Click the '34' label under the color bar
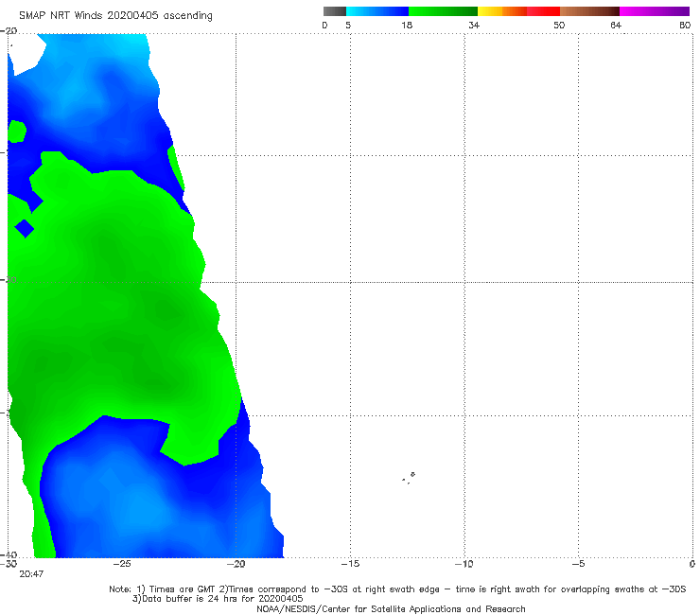This screenshot has height=615, width=700. pos(474,26)
